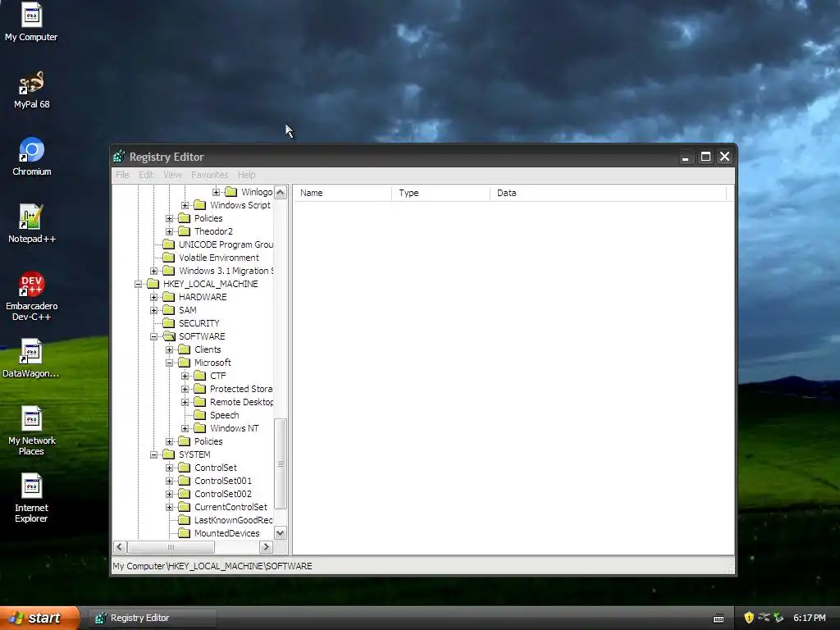The width and height of the screenshot is (840, 630).
Task: Open the View menu
Action: (172, 175)
